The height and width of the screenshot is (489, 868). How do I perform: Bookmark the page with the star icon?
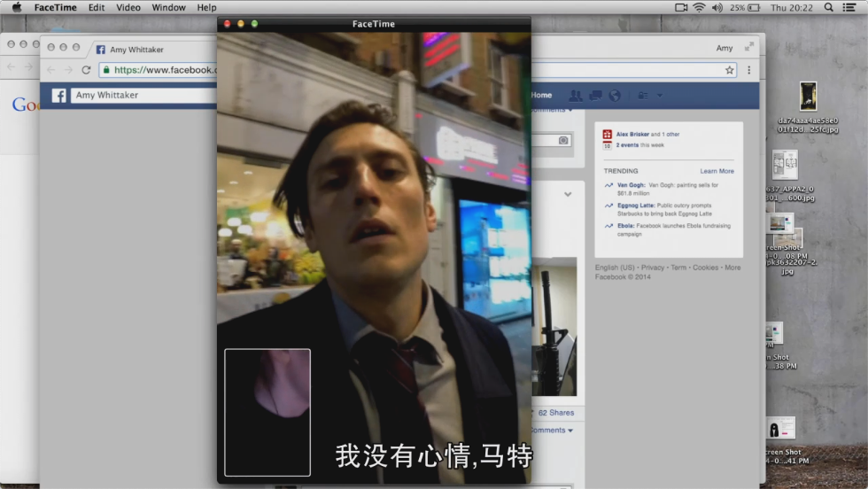click(x=730, y=70)
